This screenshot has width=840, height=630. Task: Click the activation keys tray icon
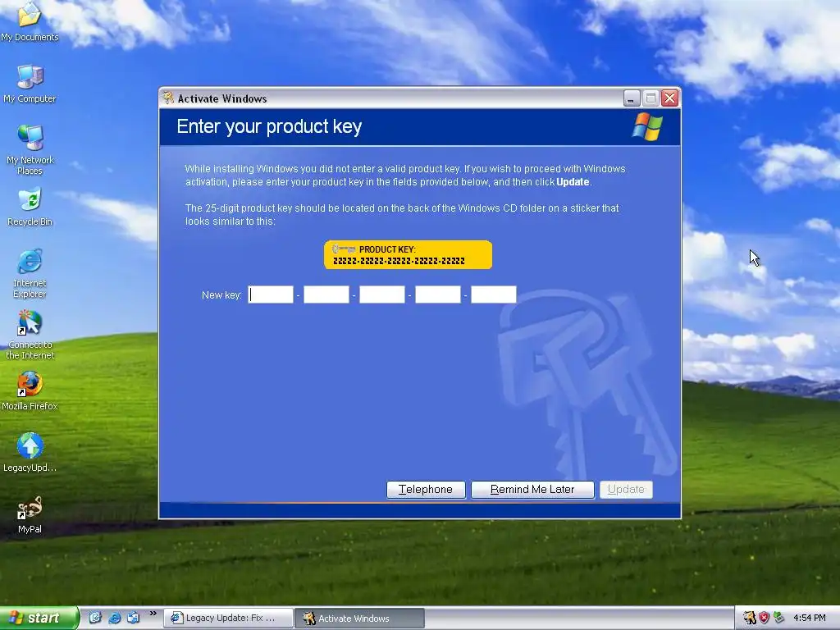[750, 618]
